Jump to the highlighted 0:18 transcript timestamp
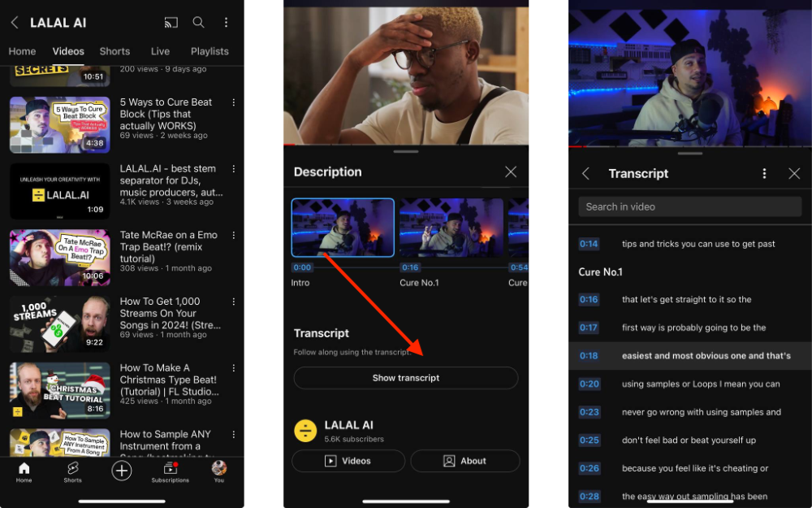Image resolution: width=812 pixels, height=508 pixels. 589,356
